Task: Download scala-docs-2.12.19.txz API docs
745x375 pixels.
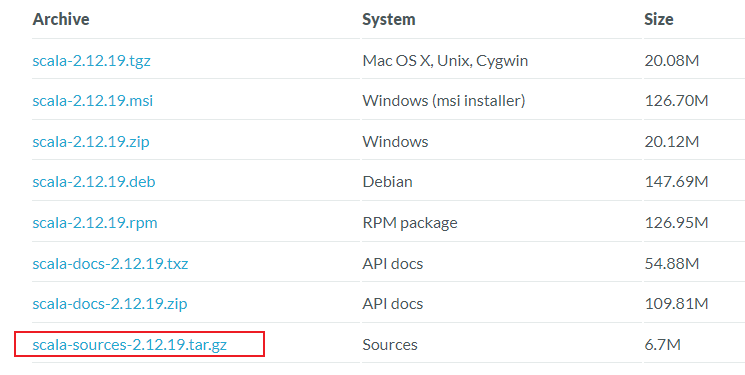Action: [x=110, y=263]
